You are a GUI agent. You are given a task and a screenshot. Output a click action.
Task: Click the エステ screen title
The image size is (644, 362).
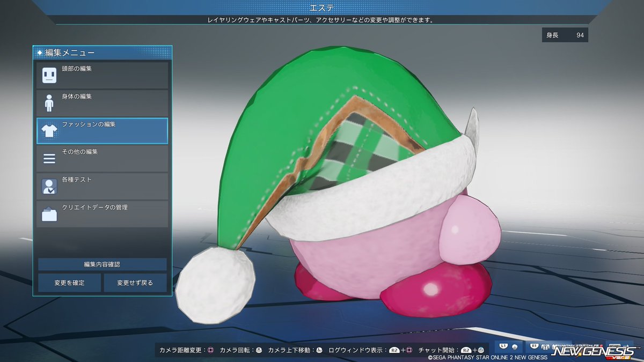point(322,8)
